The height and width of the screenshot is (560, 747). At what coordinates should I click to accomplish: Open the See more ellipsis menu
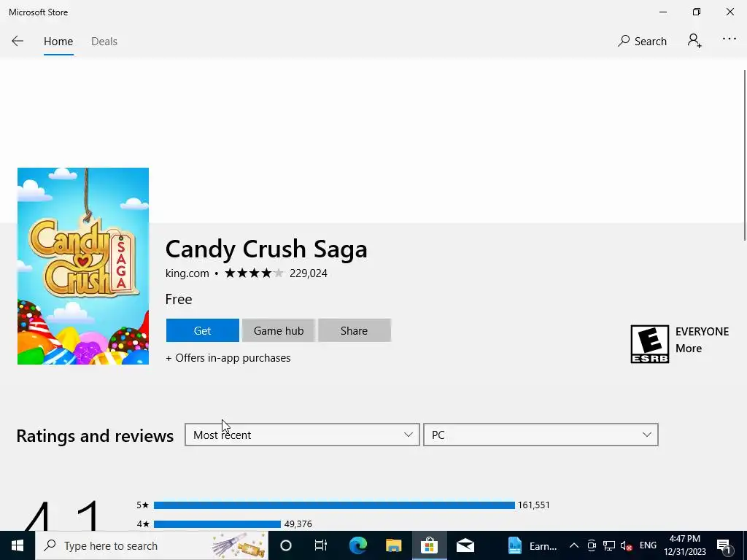coord(729,39)
